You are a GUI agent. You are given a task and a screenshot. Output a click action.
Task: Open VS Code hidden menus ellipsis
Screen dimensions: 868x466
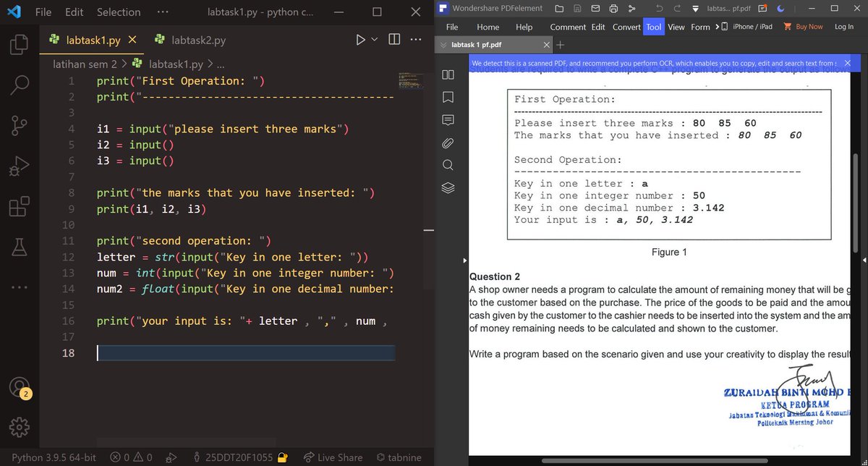click(163, 12)
